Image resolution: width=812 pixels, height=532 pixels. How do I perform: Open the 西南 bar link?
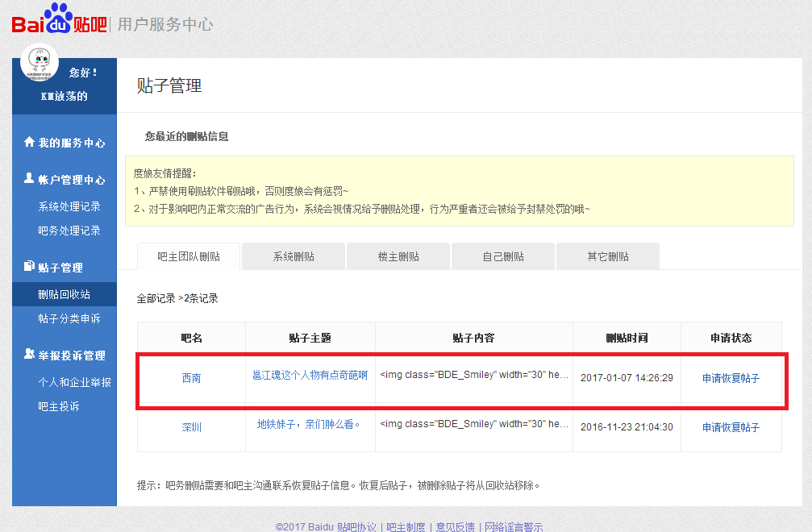click(x=192, y=378)
